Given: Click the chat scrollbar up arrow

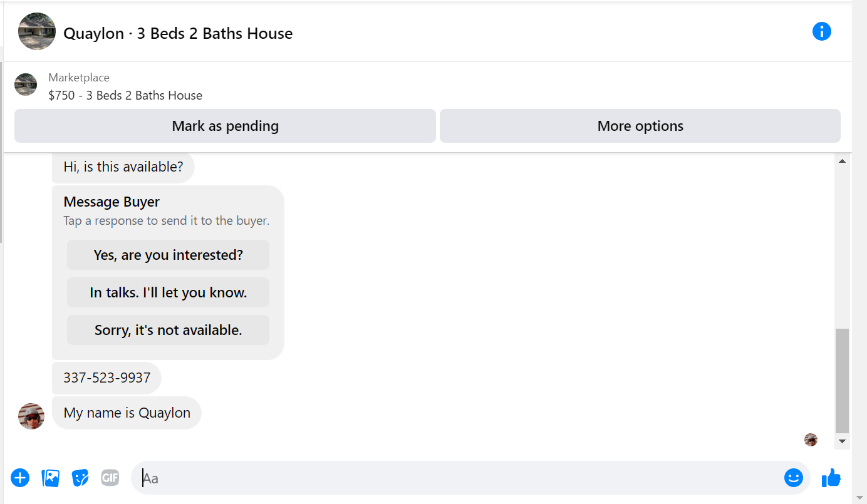Looking at the screenshot, I should pyautogui.click(x=843, y=161).
